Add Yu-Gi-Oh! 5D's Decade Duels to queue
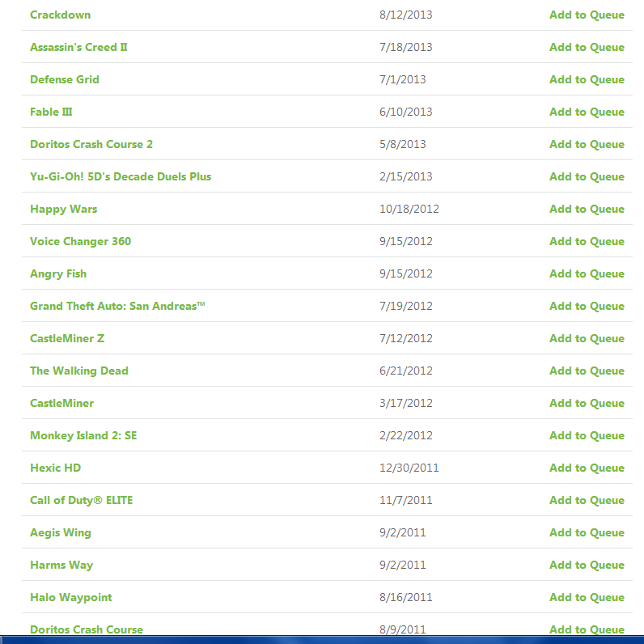This screenshot has height=644, width=644. tap(587, 176)
